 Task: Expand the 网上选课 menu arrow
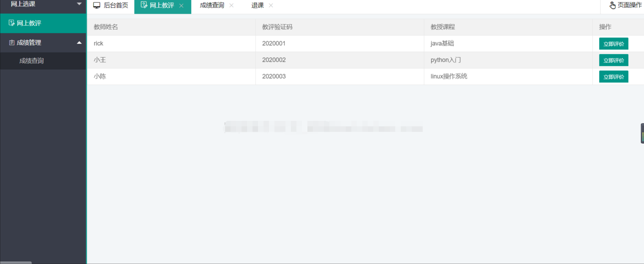(x=79, y=4)
